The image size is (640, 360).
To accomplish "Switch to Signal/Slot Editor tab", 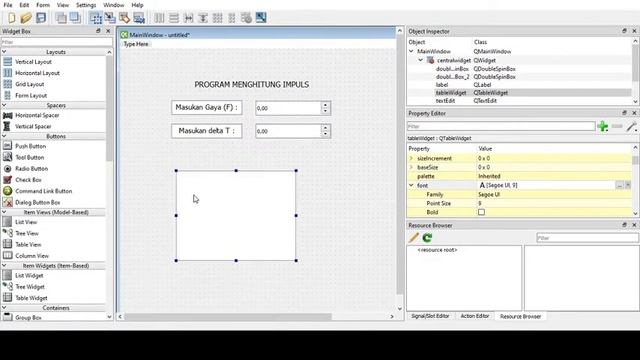I will (430, 316).
